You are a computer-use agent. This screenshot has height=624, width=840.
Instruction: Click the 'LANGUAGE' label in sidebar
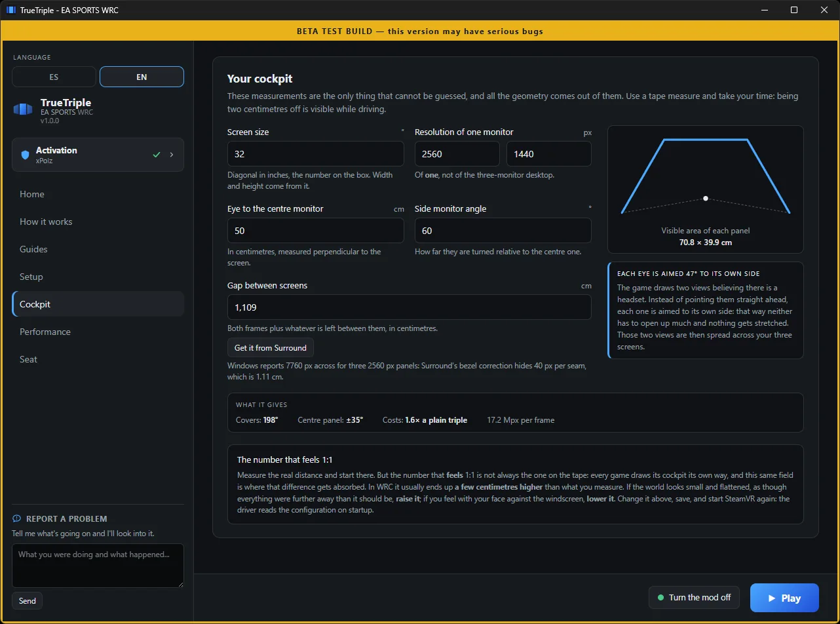pyautogui.click(x=31, y=58)
